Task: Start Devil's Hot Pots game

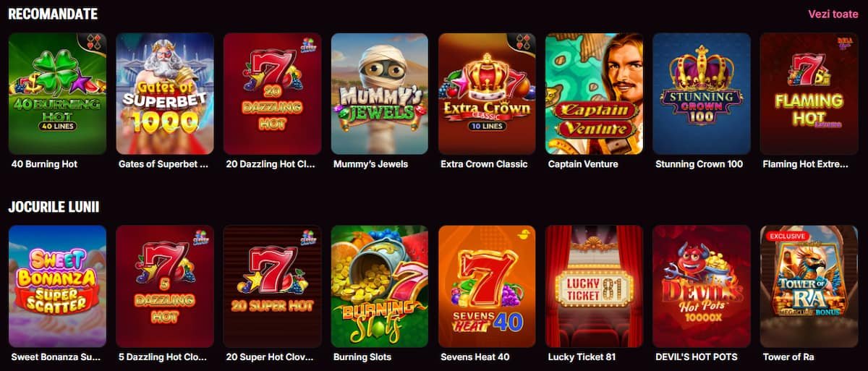Action: coord(702,286)
